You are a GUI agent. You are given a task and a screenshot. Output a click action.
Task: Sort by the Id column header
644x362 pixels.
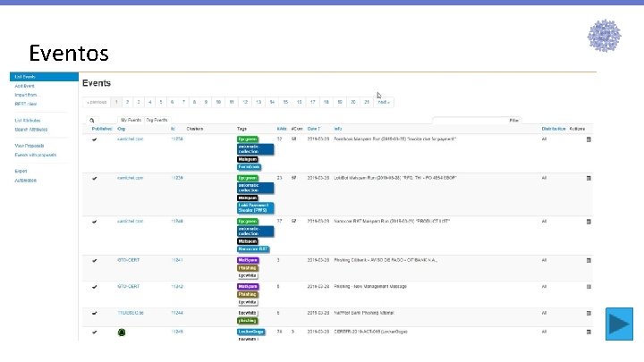pyautogui.click(x=173, y=129)
